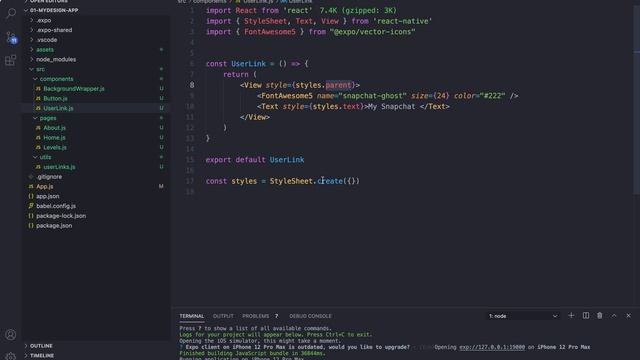
Task: Click line number 8 in gutter
Action: (x=192, y=85)
